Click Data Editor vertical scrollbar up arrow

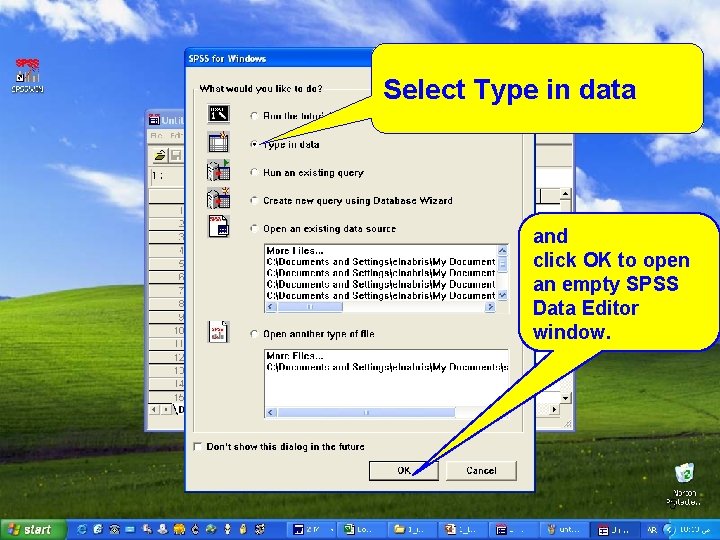click(565, 194)
